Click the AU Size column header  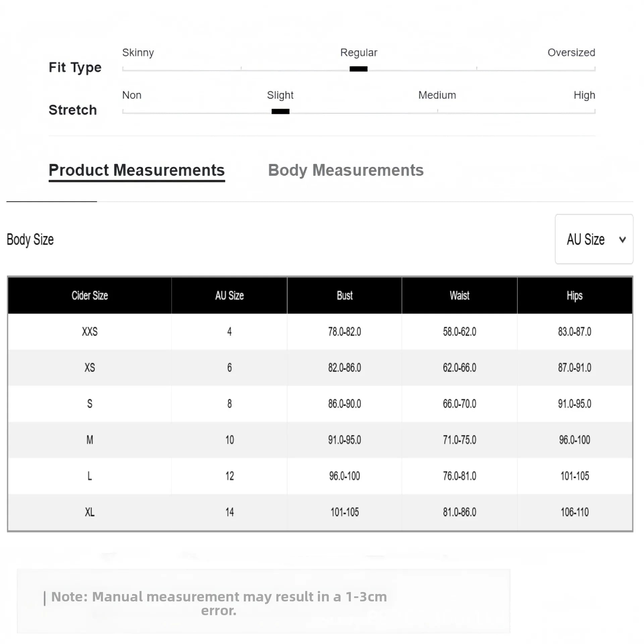[x=229, y=296]
